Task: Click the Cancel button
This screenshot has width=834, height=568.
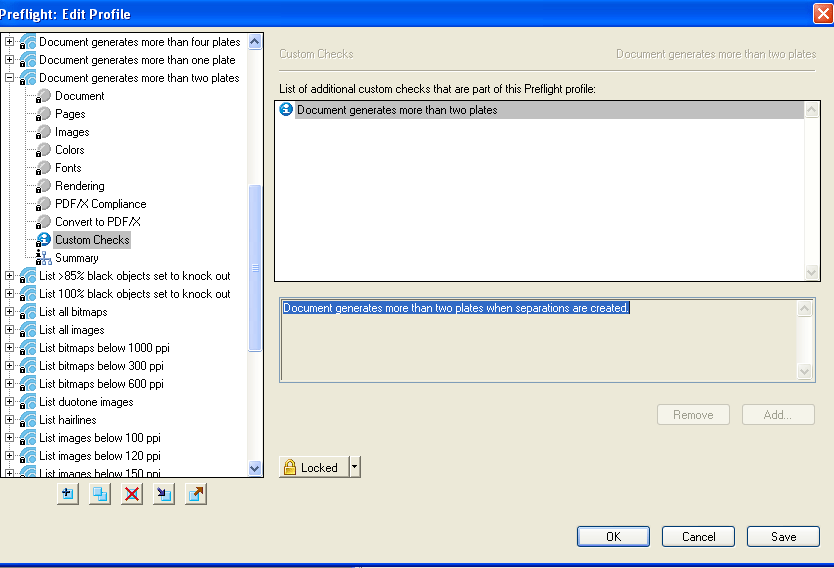Action: [698, 537]
